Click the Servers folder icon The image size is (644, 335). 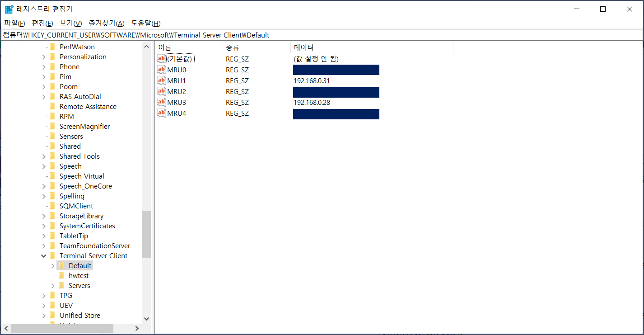pyautogui.click(x=61, y=285)
